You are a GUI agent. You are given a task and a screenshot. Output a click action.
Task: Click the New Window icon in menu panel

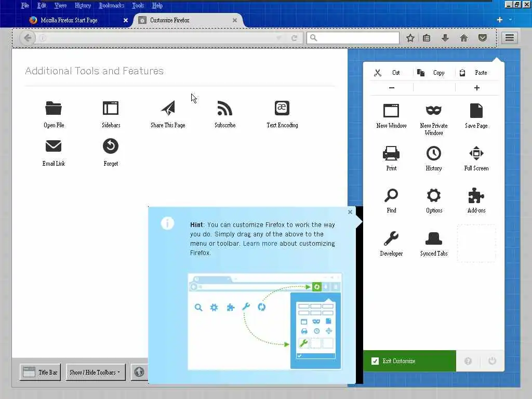pos(391,111)
